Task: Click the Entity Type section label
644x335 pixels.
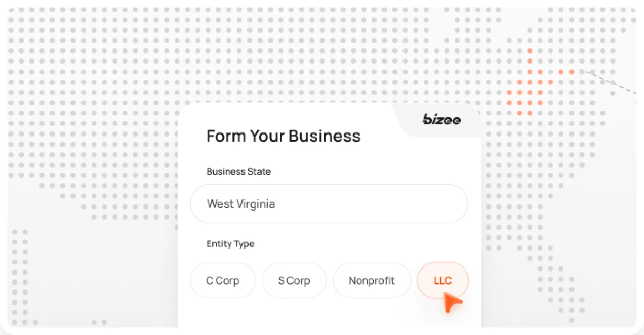Action: [230, 244]
